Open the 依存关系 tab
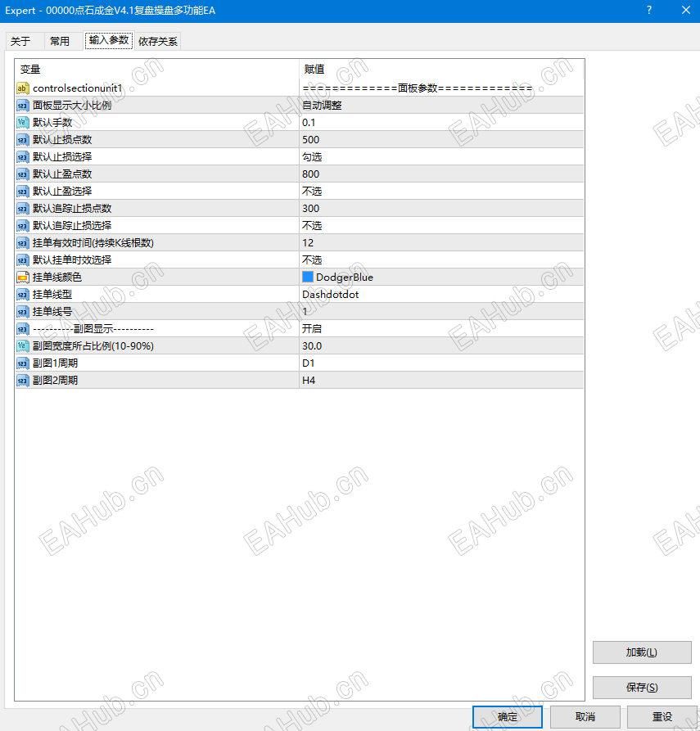Viewport: 700px width, 731px height. coord(158,42)
